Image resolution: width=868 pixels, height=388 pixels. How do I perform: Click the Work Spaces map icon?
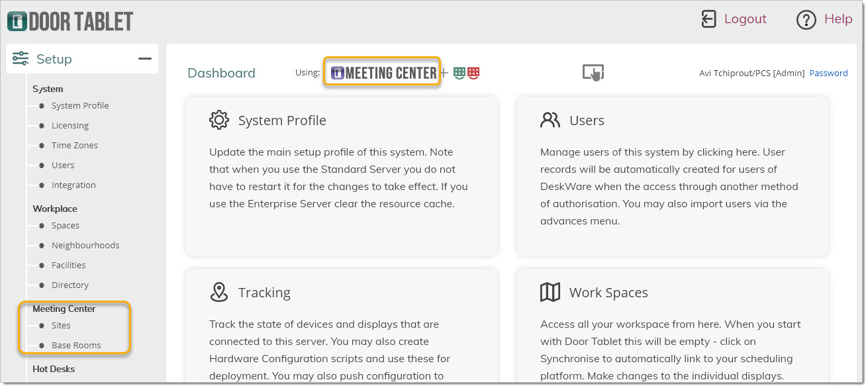(x=550, y=292)
